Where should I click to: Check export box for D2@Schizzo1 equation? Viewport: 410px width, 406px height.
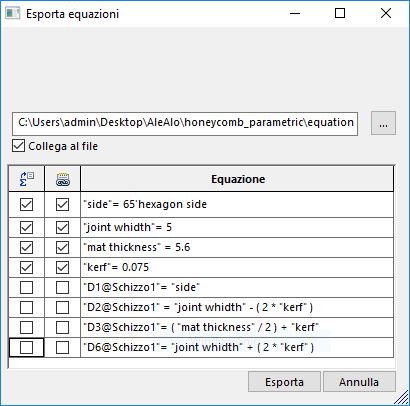(x=26, y=308)
